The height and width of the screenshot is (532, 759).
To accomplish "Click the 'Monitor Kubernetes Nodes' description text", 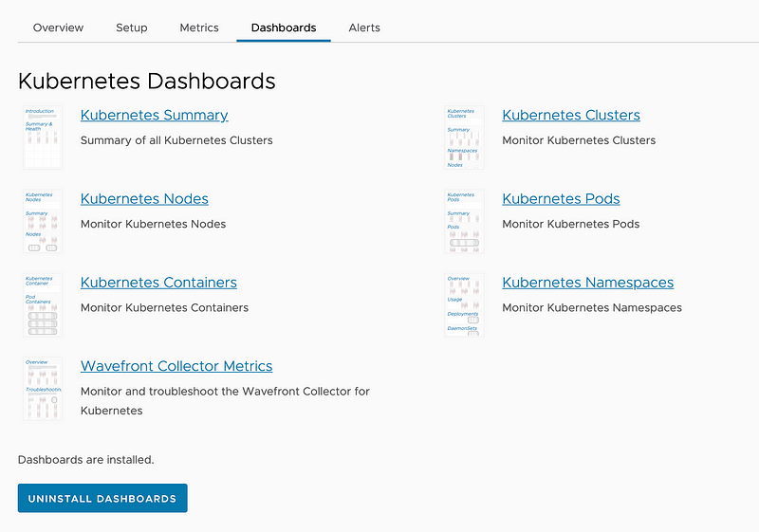I will (153, 224).
